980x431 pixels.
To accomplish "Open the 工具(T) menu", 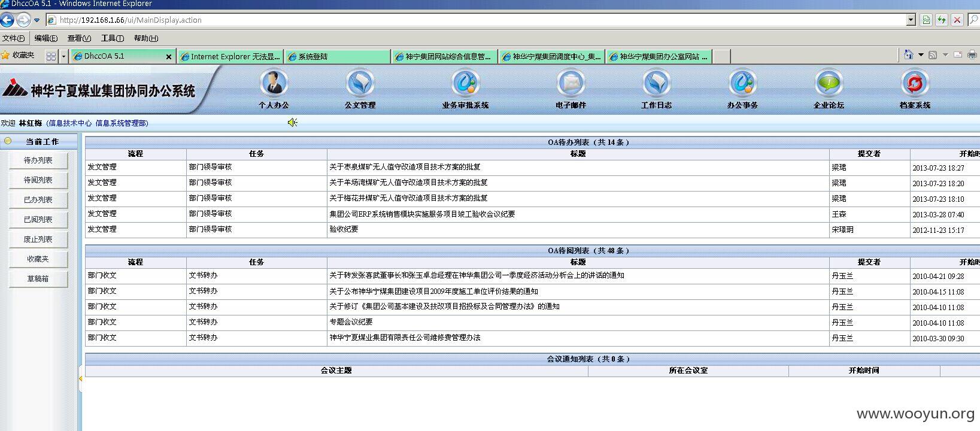I will pyautogui.click(x=113, y=38).
